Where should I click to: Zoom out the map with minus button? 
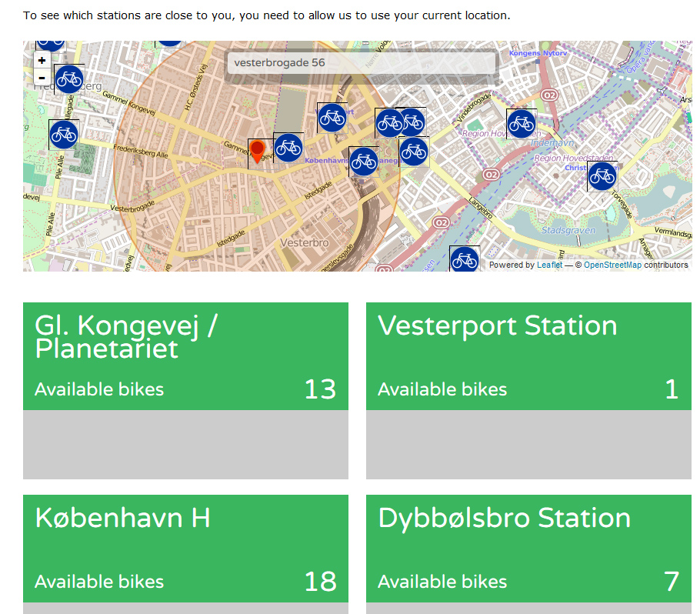pos(42,77)
